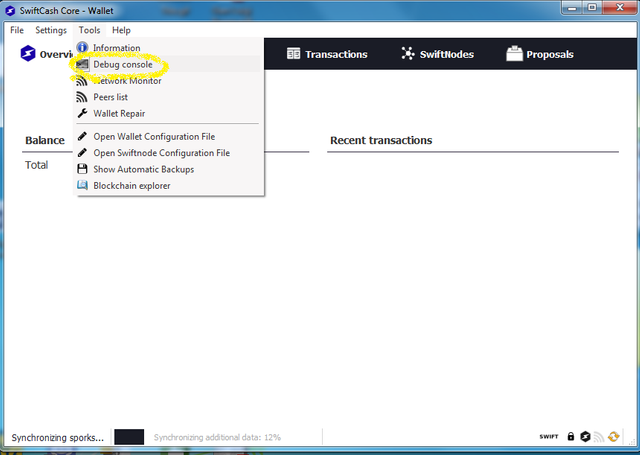Image resolution: width=640 pixels, height=455 pixels.
Task: Select Show Automatic Backups entry
Action: click(169, 169)
